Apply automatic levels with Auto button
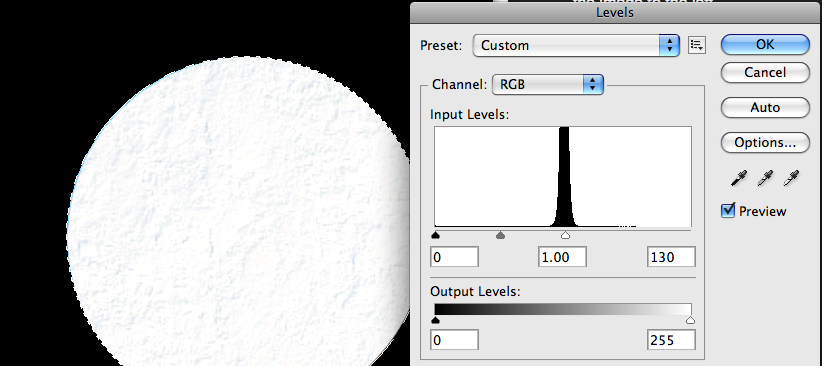Viewport: 822px width, 366px height. pos(765,107)
